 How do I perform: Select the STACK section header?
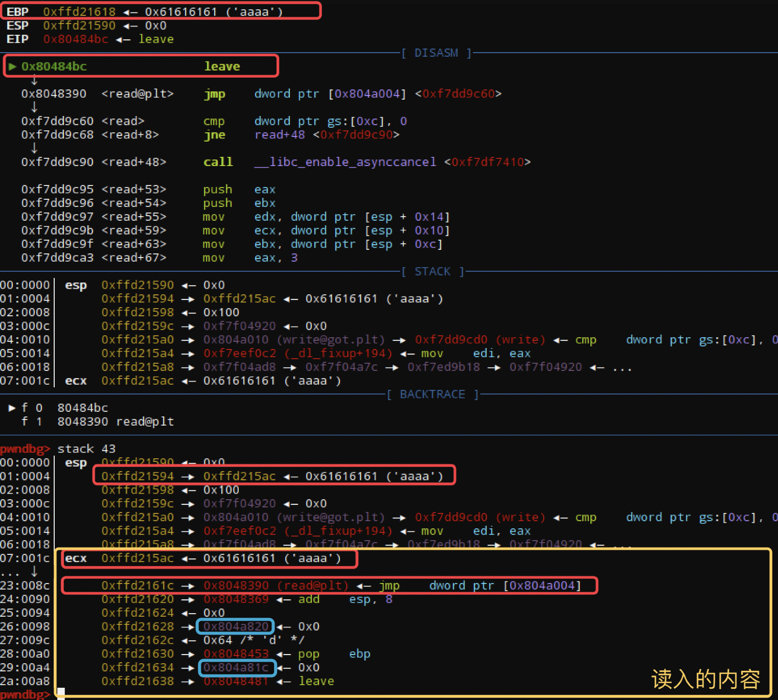[x=432, y=271]
